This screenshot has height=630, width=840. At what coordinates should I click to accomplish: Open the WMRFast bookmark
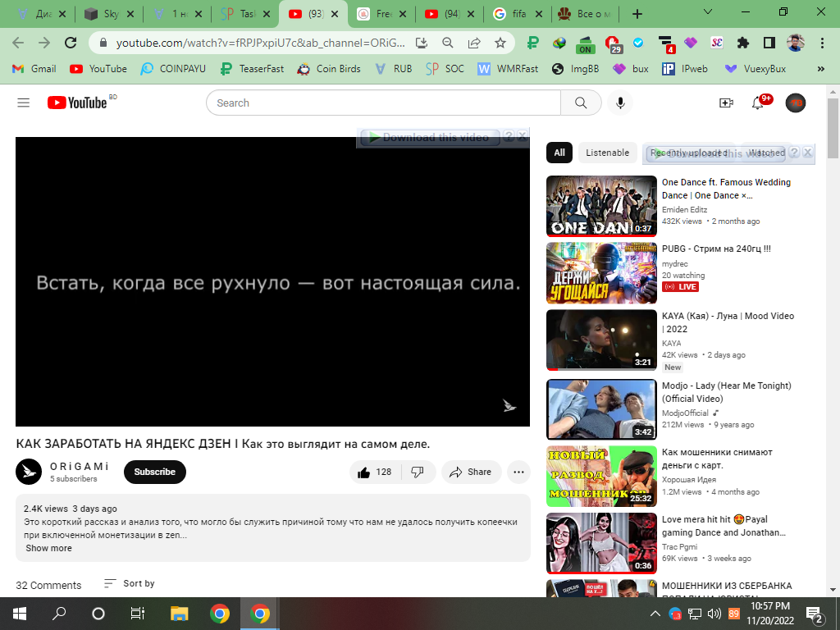pos(508,69)
